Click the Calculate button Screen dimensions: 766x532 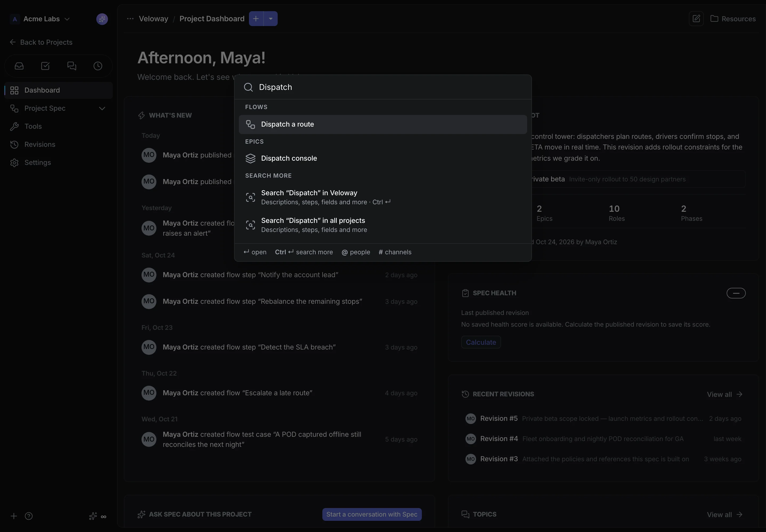point(481,342)
